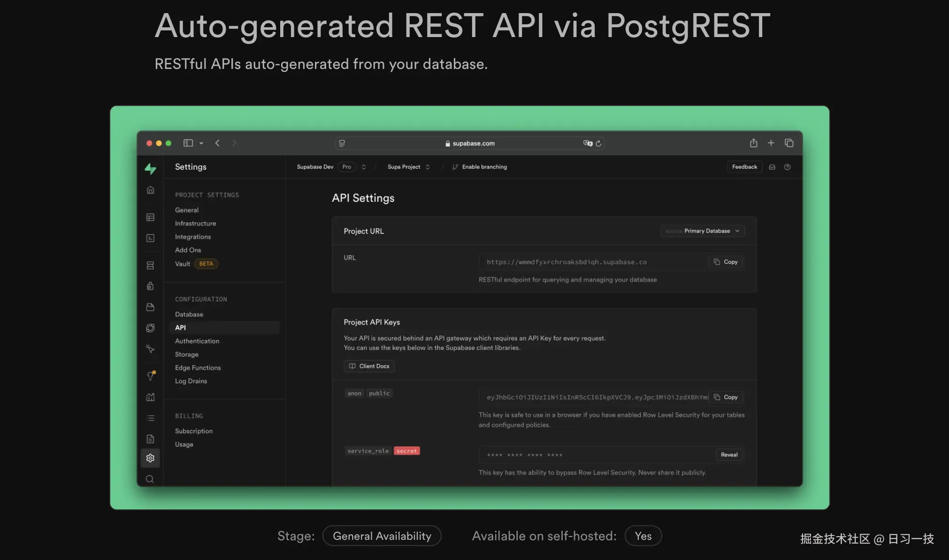Select Infrastructure settings item

pos(196,223)
